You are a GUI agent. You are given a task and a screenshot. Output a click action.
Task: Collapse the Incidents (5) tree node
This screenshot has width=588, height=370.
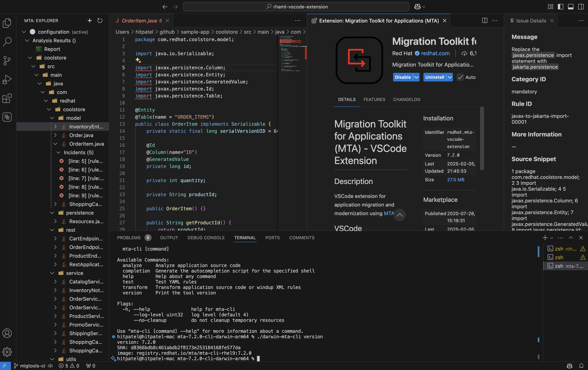coord(58,153)
